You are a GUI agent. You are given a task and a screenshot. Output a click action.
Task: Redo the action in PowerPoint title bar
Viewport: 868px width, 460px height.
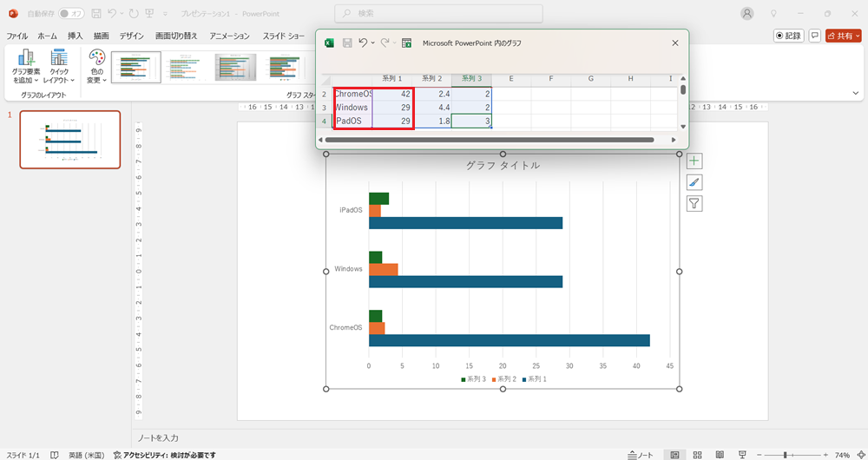click(133, 13)
